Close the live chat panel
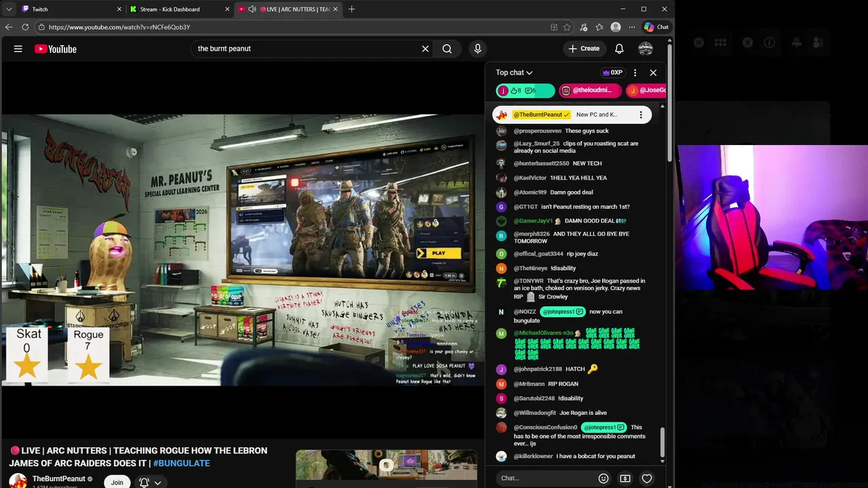 [653, 73]
